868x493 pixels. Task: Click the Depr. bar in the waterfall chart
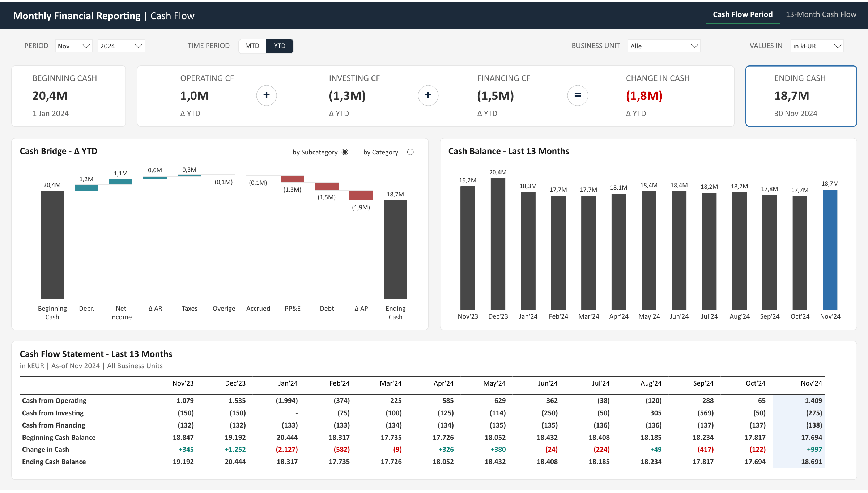click(86, 188)
